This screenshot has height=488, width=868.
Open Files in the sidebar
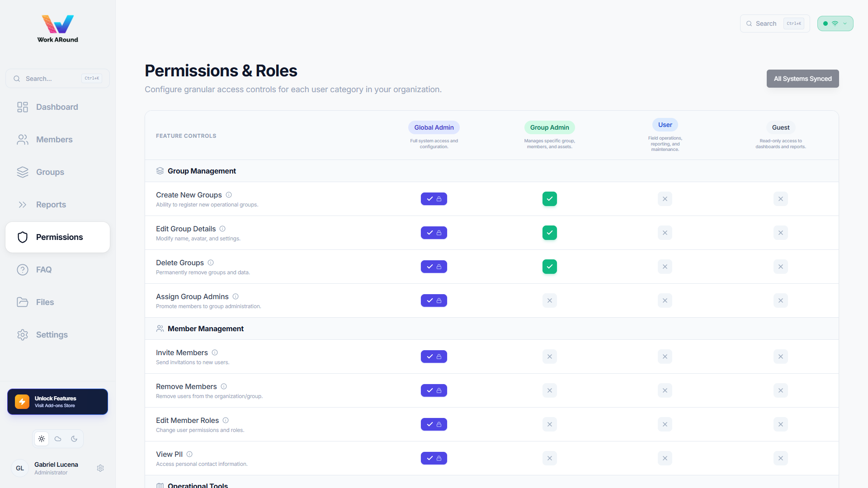tap(57, 302)
